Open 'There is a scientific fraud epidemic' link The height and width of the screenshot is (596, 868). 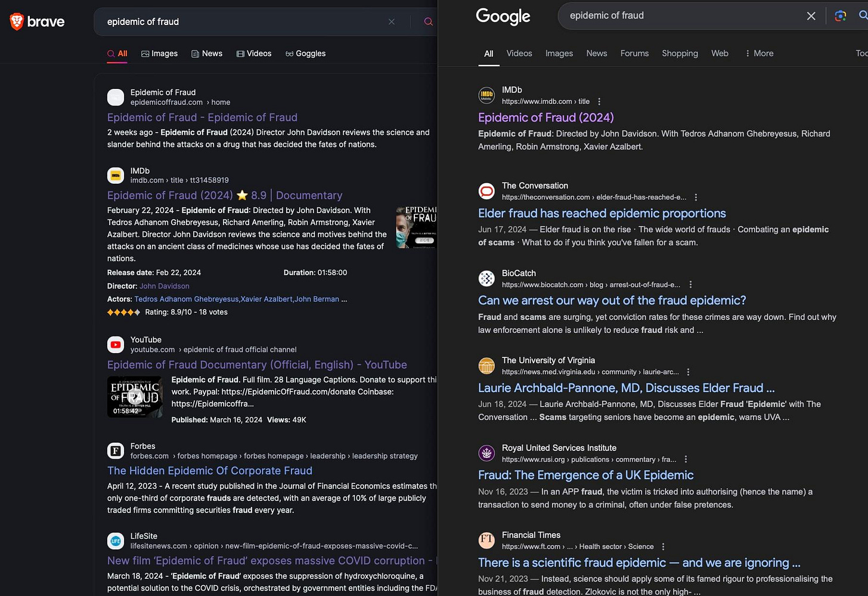tap(639, 563)
